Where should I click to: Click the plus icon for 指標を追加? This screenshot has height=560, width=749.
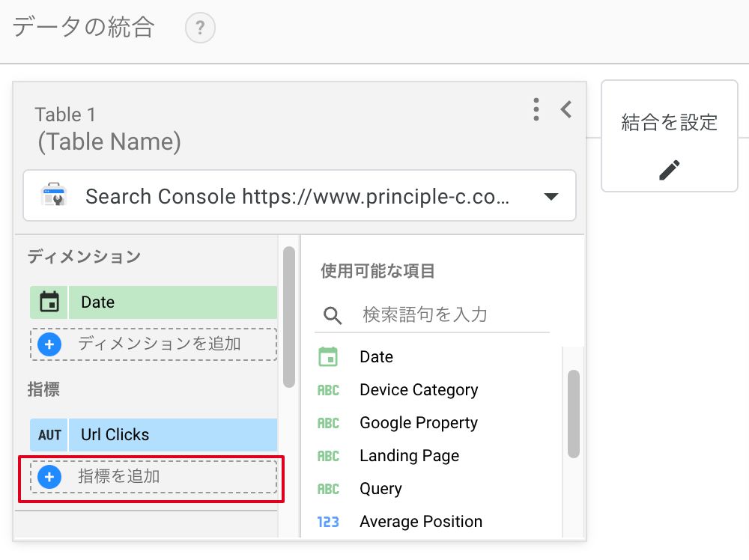pos(49,476)
